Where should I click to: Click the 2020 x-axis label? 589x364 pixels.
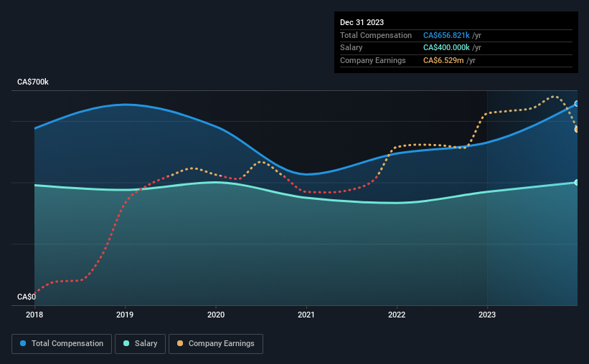(x=216, y=315)
